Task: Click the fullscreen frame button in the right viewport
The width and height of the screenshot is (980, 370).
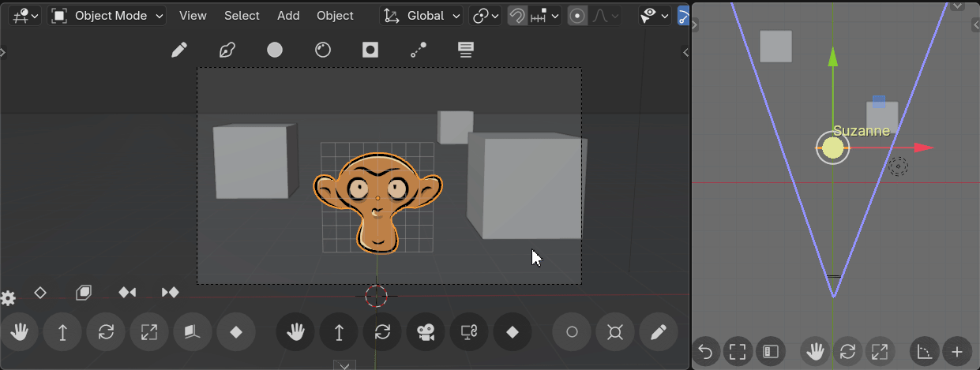Action: tap(738, 352)
